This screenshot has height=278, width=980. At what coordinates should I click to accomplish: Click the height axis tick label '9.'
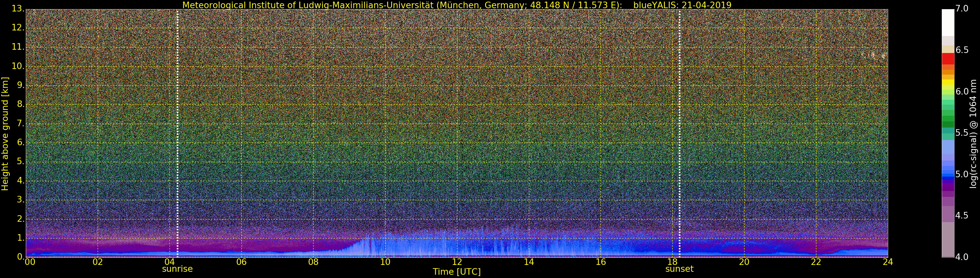[21, 85]
